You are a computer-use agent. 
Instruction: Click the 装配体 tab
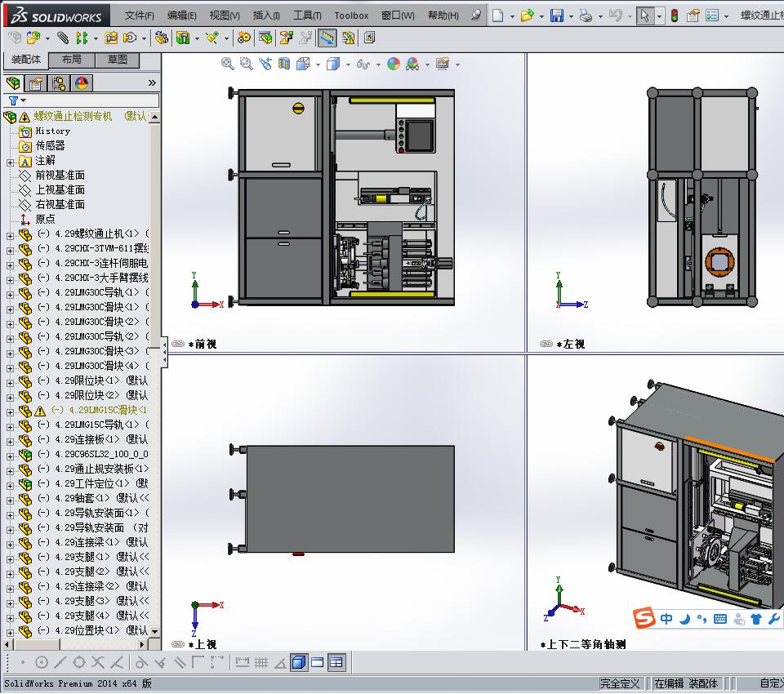point(26,60)
